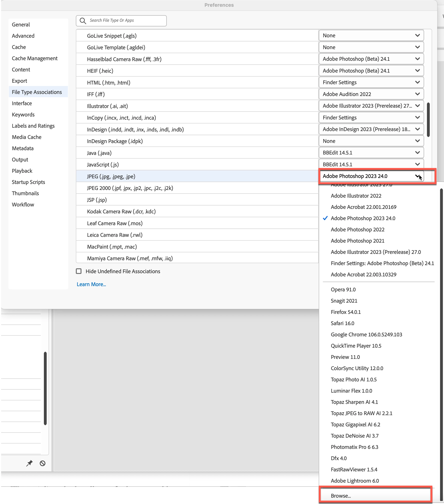The image size is (444, 504).
Task: Click the Search File Type Or Apps field
Action: click(126, 21)
